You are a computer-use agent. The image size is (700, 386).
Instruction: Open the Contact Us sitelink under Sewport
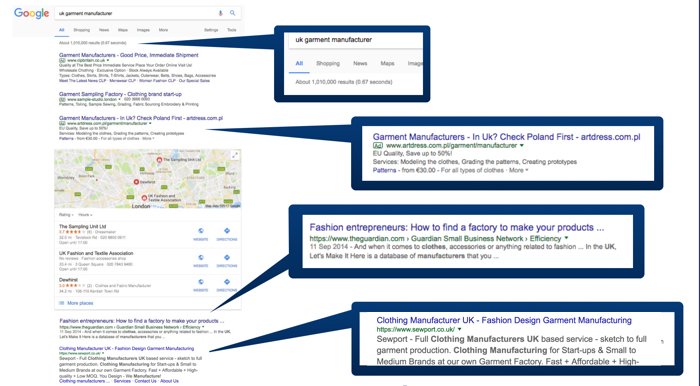146,381
